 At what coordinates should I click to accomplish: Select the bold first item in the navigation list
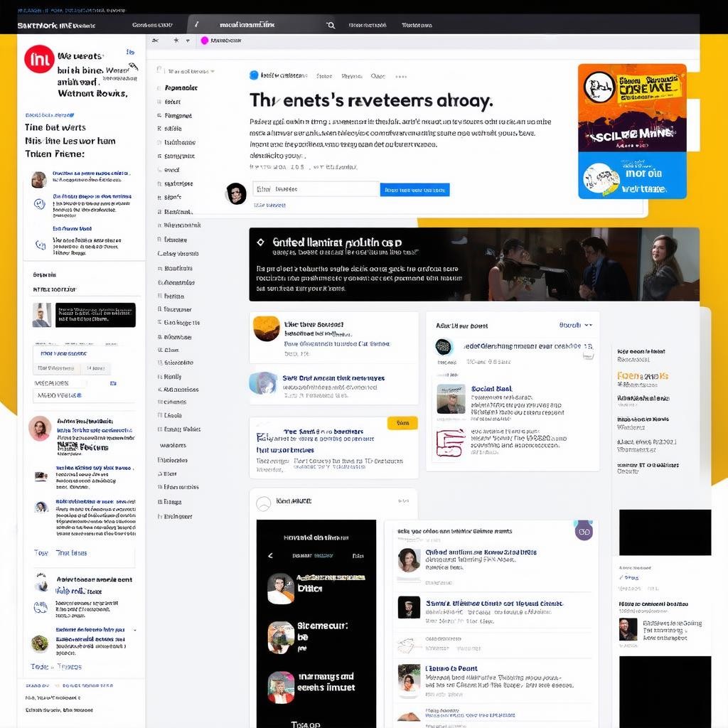[x=181, y=88]
